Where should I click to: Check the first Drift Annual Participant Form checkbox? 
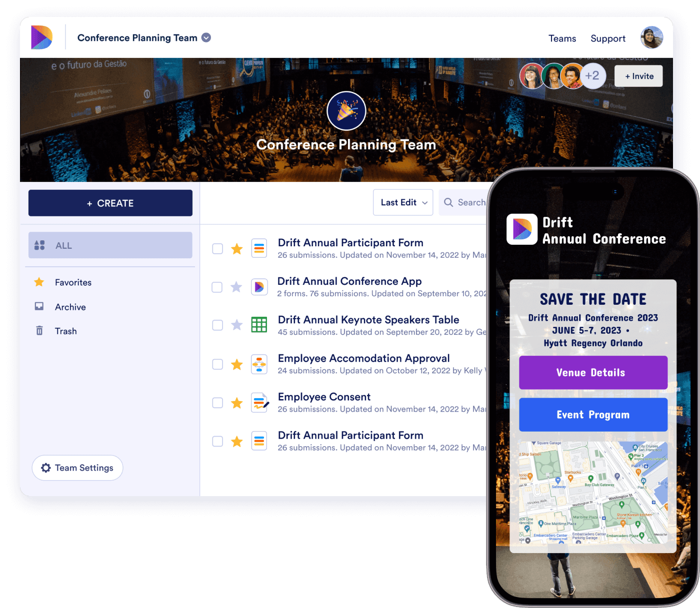click(x=217, y=249)
